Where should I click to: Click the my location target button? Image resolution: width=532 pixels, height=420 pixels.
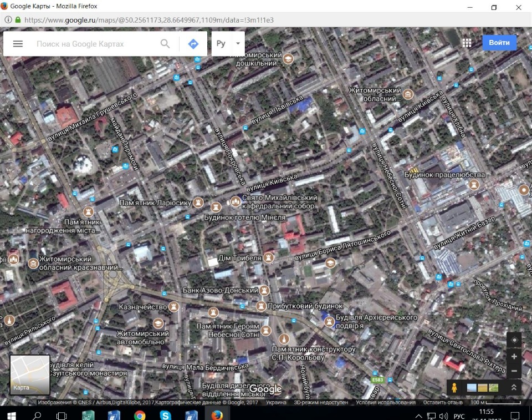click(x=514, y=340)
